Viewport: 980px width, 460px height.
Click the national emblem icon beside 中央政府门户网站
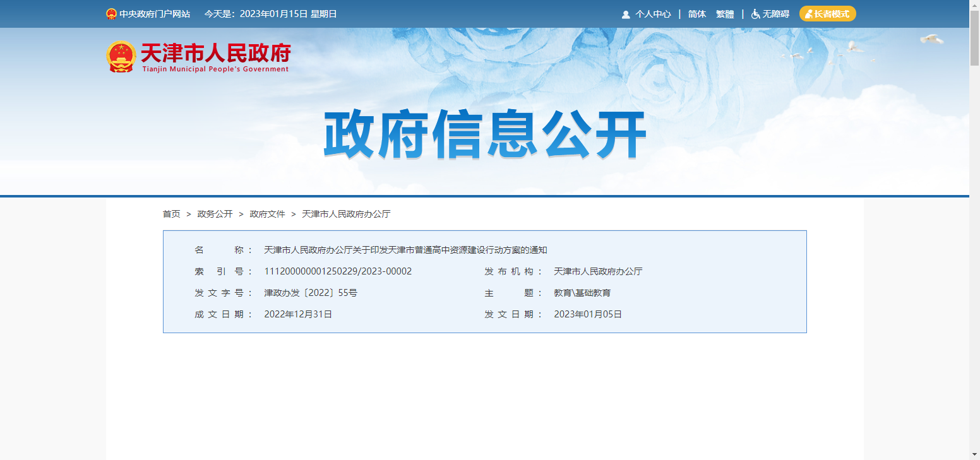[111, 14]
